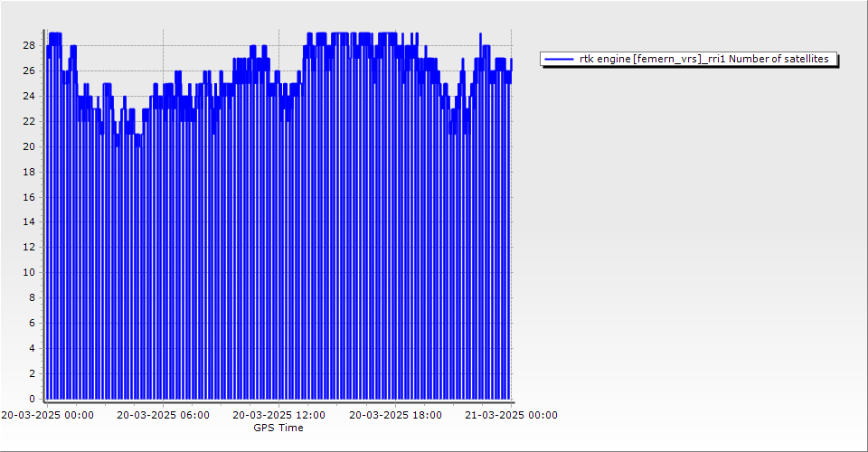
Task: Click the y-axis tick label 24
Action: point(29,96)
